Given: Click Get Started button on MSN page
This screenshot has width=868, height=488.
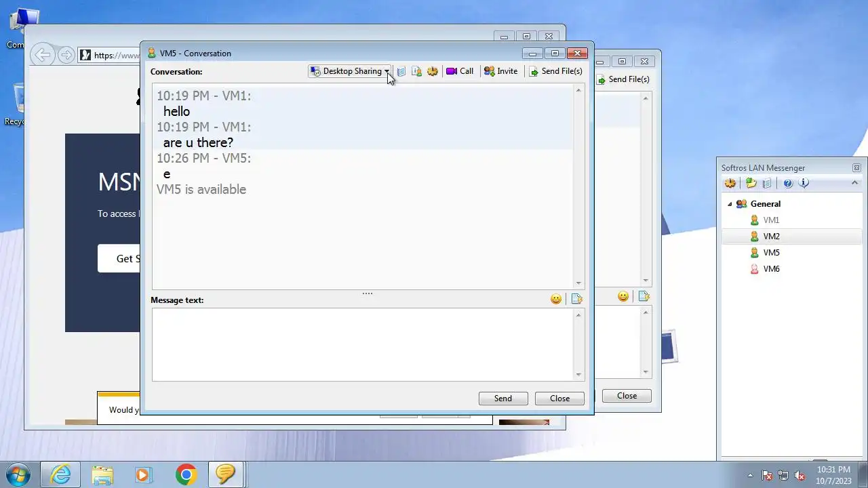Looking at the screenshot, I should [x=120, y=258].
